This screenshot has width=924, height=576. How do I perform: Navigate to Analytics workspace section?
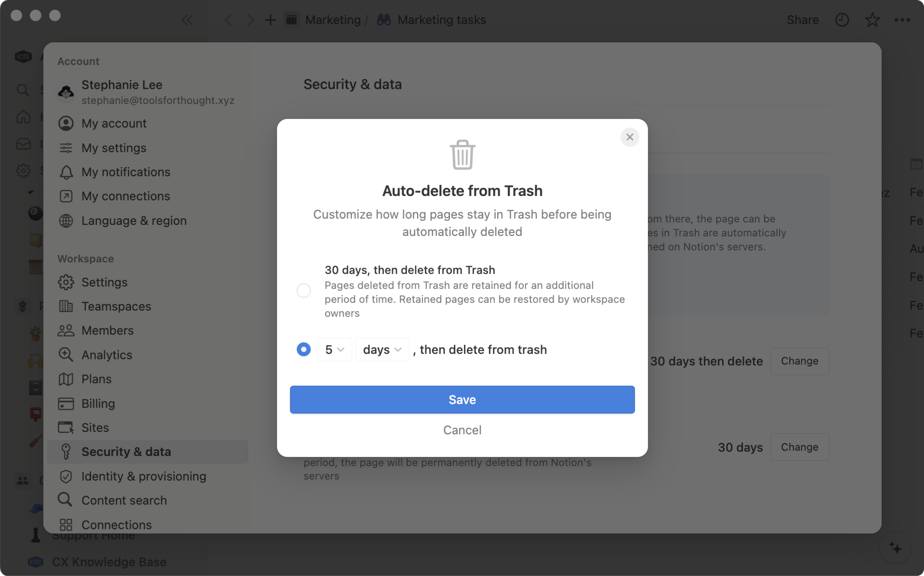tap(106, 354)
